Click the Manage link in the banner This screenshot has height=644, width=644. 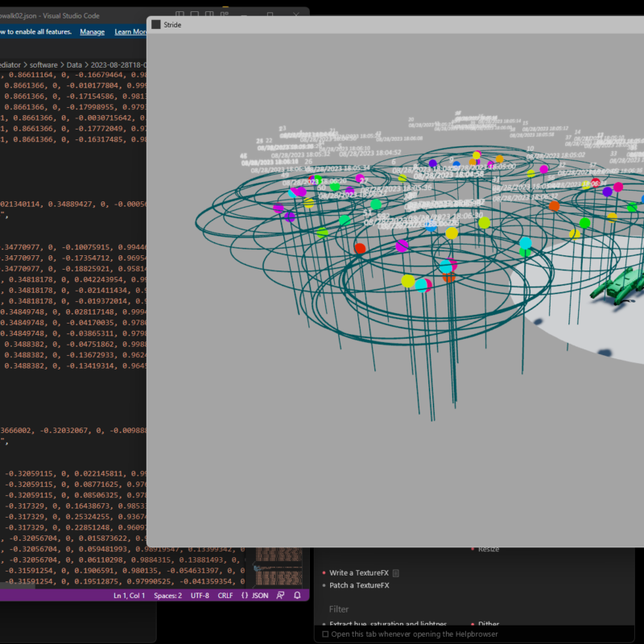[x=92, y=31]
